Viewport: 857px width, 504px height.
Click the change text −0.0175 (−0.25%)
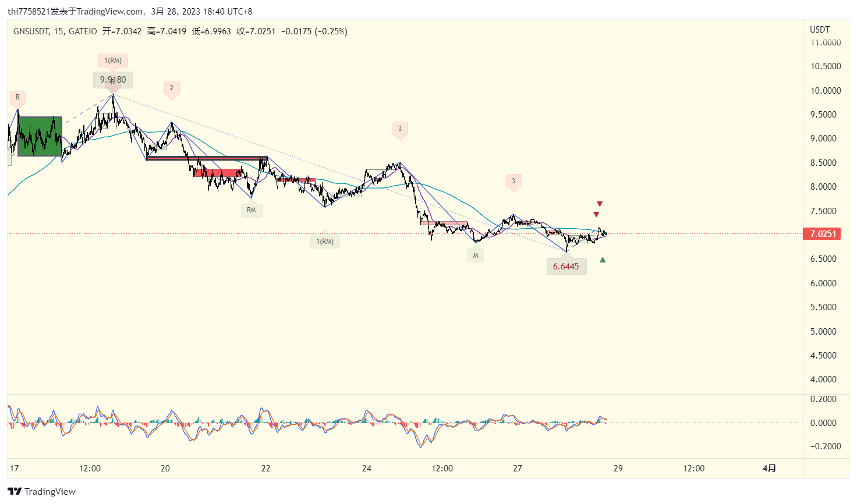[314, 31]
